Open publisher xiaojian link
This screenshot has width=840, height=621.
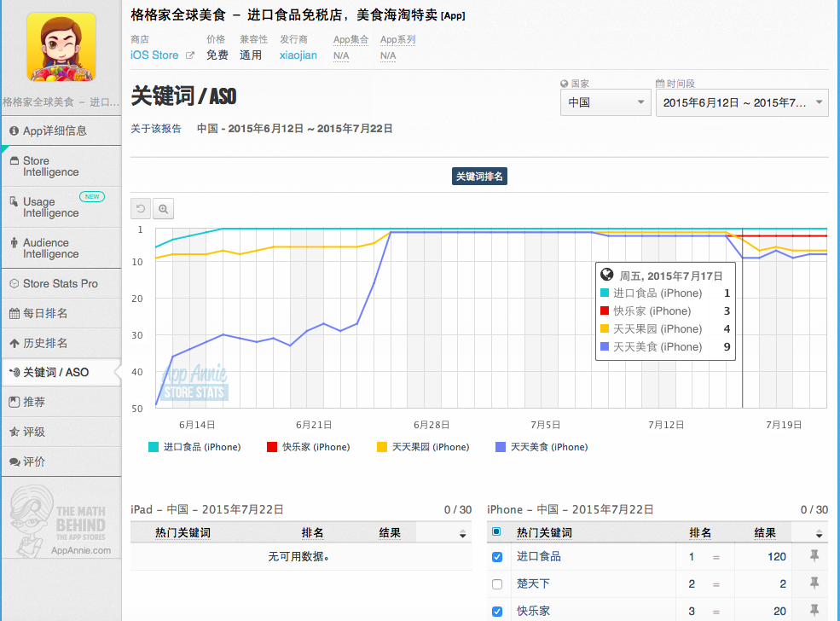[x=298, y=55]
